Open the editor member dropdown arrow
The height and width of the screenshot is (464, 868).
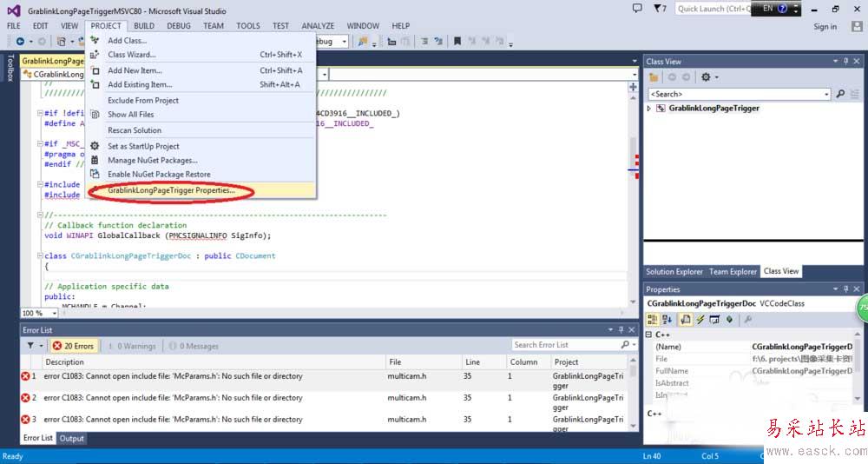point(634,74)
